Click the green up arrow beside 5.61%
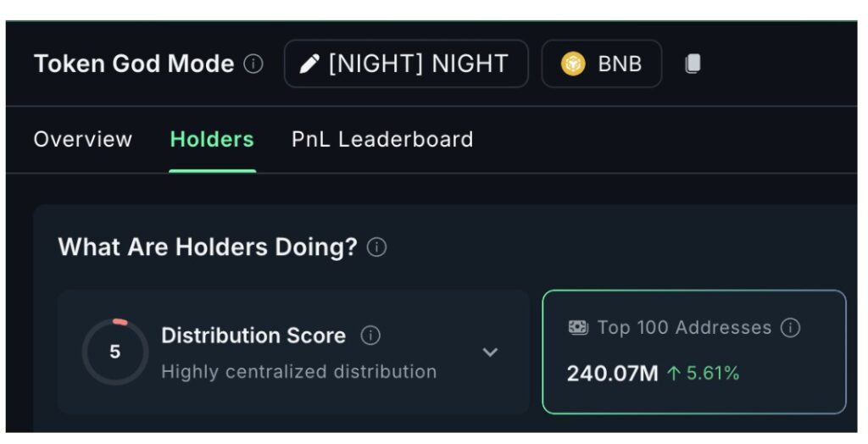 [674, 374]
